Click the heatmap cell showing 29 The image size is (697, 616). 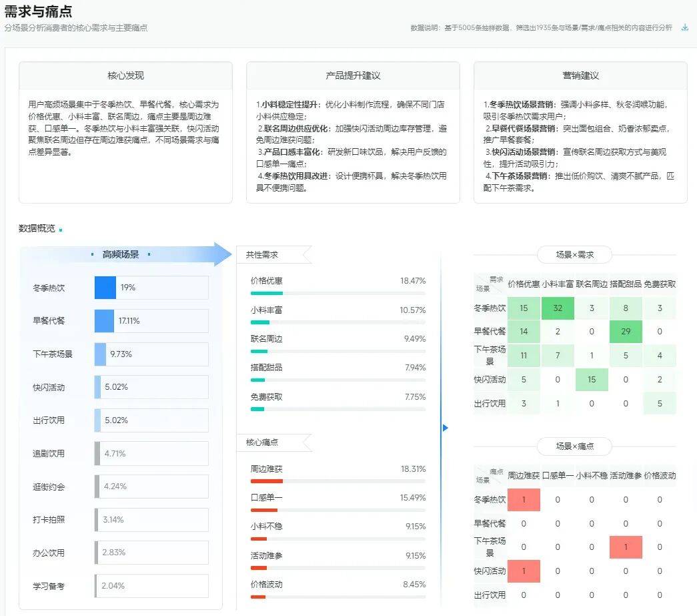(626, 332)
